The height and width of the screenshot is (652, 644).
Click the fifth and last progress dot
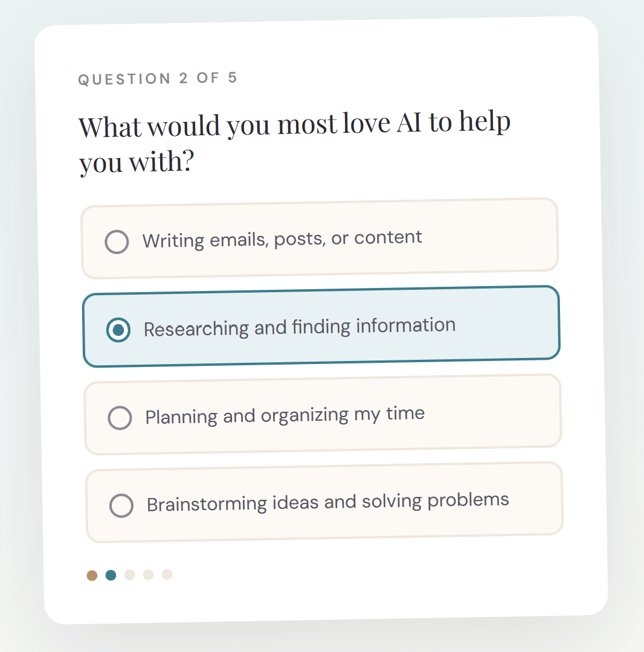(167, 574)
